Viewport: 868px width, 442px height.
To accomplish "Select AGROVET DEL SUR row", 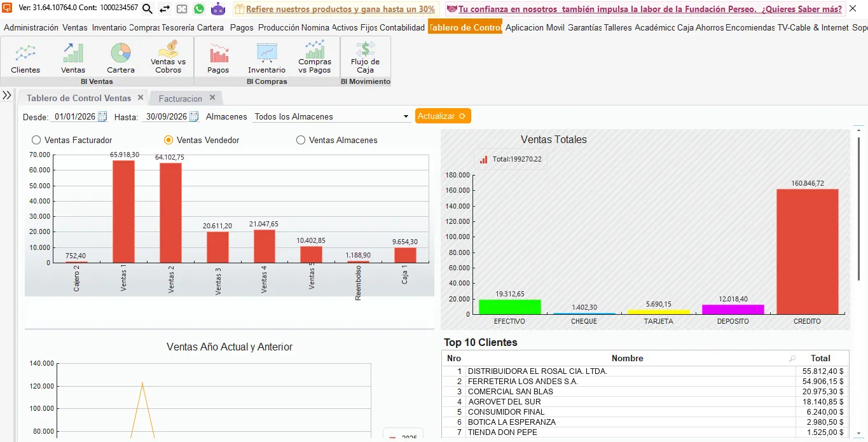I will (645, 401).
